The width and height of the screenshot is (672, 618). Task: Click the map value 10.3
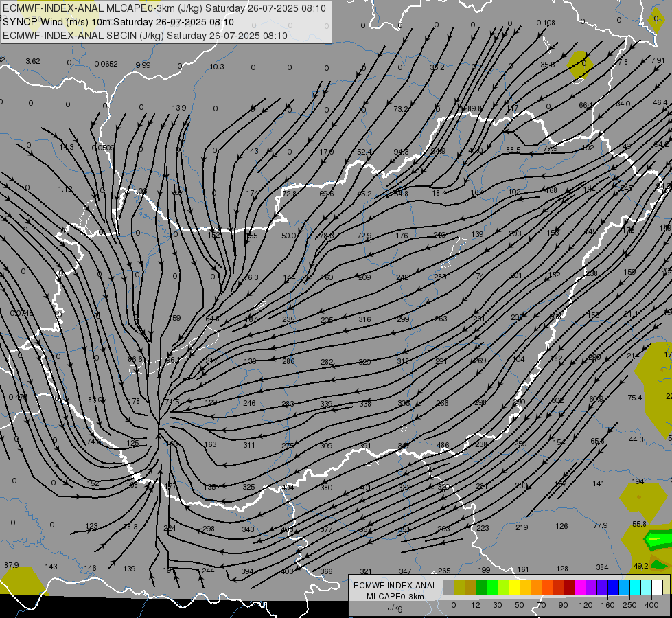pyautogui.click(x=217, y=67)
